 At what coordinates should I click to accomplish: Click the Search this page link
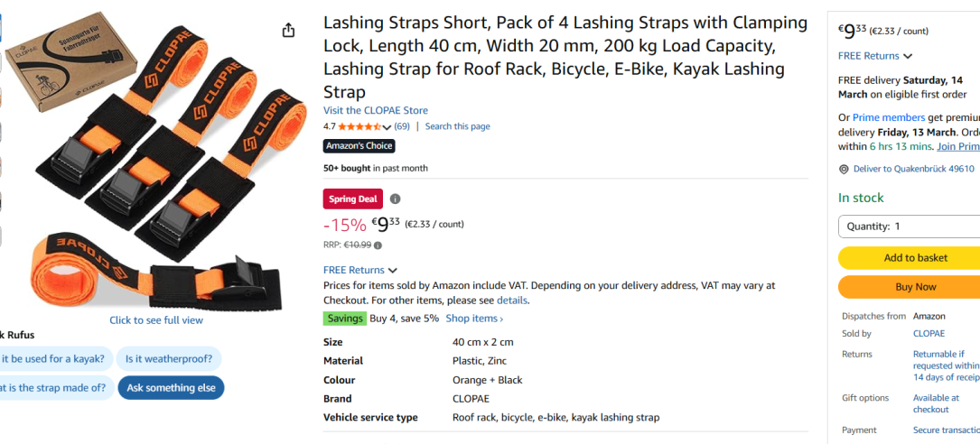pos(457,126)
